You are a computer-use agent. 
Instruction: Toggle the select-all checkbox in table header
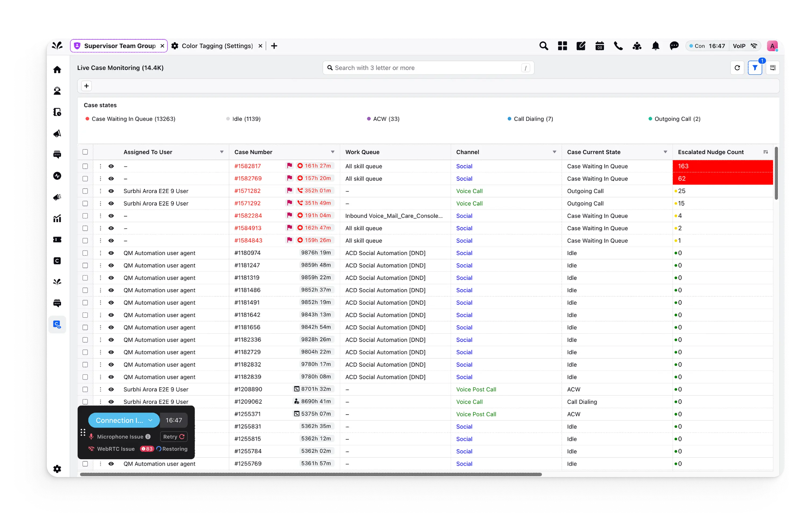pos(85,152)
